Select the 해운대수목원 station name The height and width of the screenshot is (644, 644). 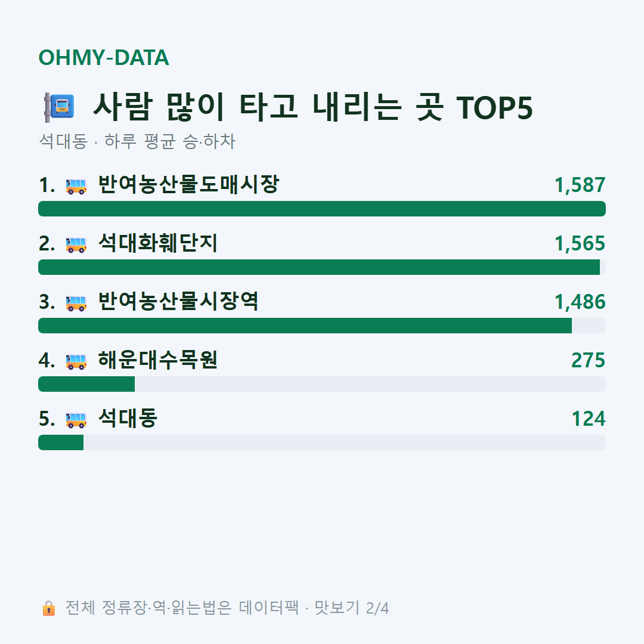(x=157, y=360)
